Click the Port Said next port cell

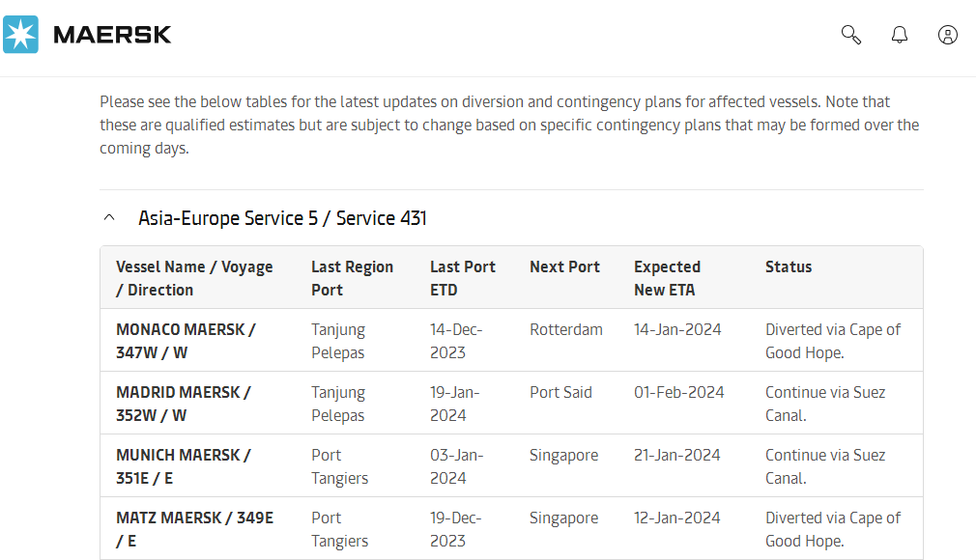(560, 392)
